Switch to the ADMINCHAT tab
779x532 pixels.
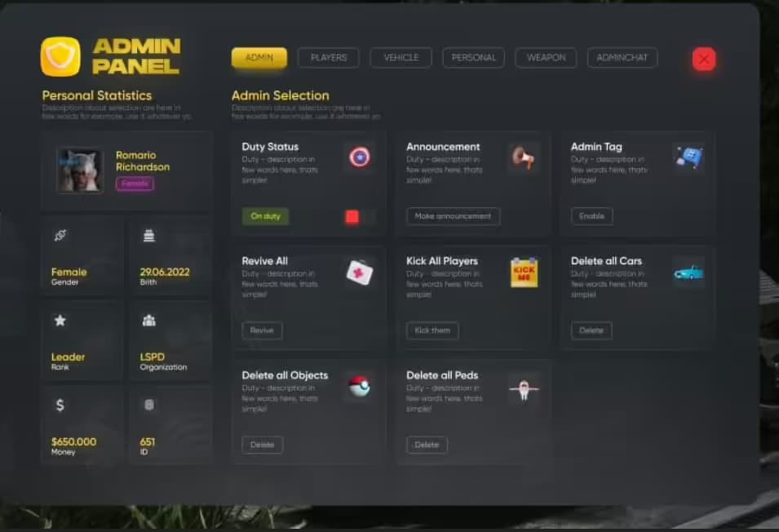tap(622, 57)
